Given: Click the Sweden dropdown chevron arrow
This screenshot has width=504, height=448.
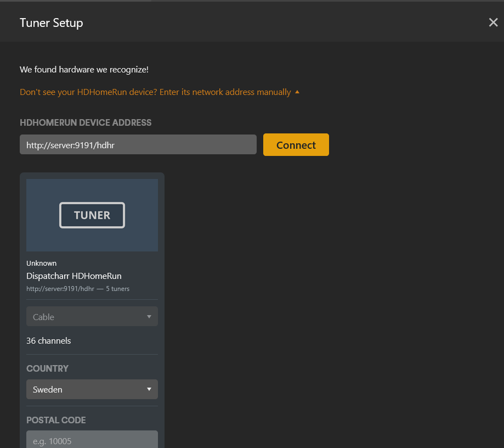Looking at the screenshot, I should pos(149,389).
